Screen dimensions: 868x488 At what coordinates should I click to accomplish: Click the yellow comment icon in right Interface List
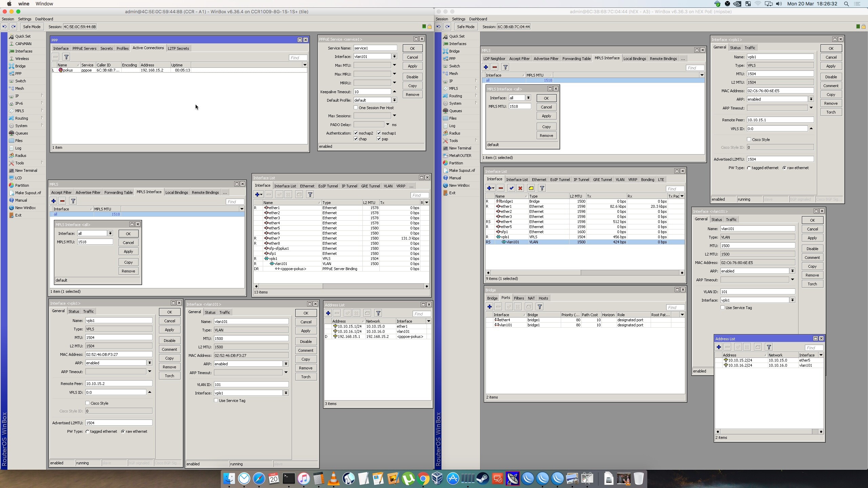click(531, 188)
